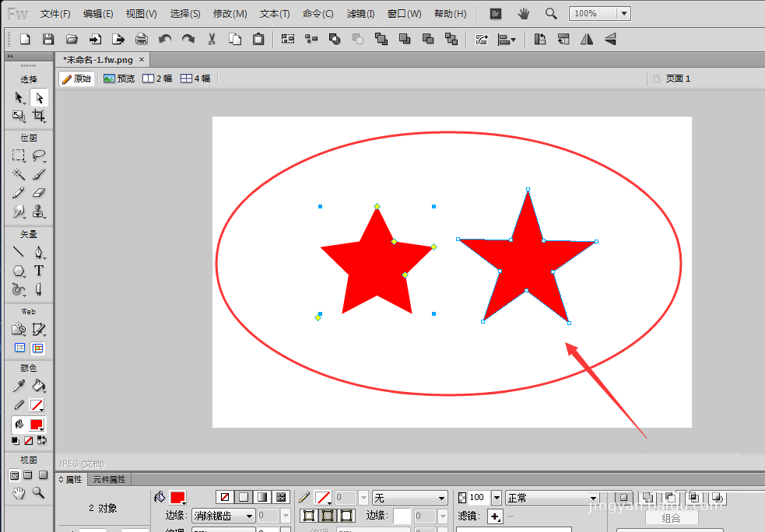Open the red fill color swatch in properties
The image size is (765, 532).
pos(177,498)
